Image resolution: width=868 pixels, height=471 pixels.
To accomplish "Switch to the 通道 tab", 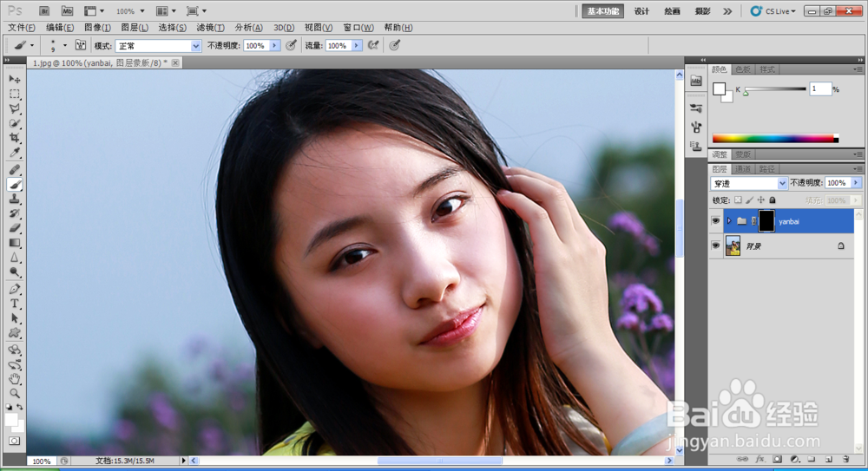I will tap(743, 169).
